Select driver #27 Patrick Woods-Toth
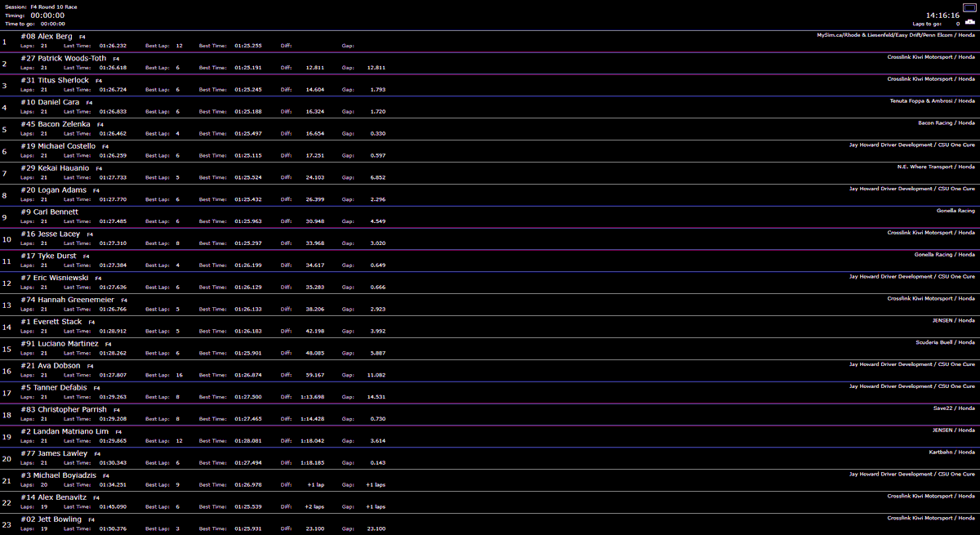Viewport: 980px width, 535px height. [x=64, y=59]
